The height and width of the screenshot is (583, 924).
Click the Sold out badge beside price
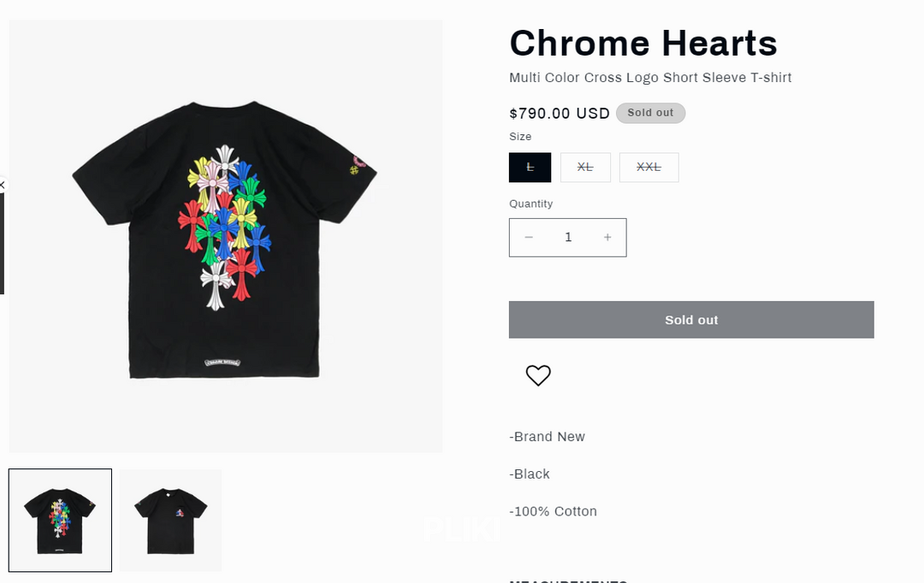coord(650,113)
